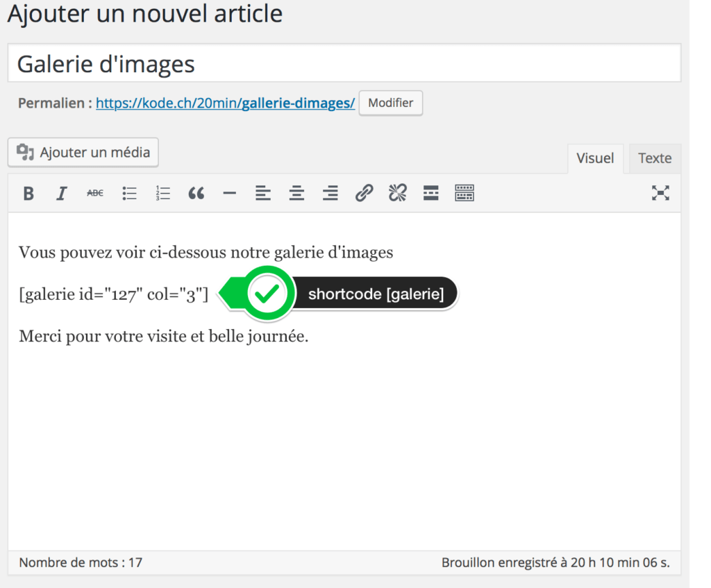Select the italic formatting icon
Image resolution: width=711 pixels, height=588 pixels.
click(61, 193)
